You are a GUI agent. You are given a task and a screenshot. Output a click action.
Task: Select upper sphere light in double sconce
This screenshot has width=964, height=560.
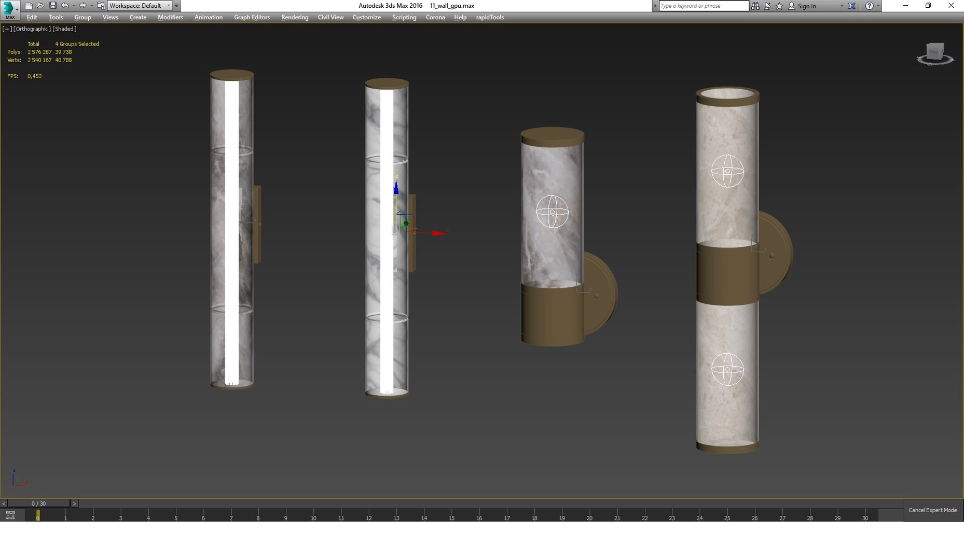coord(727,171)
